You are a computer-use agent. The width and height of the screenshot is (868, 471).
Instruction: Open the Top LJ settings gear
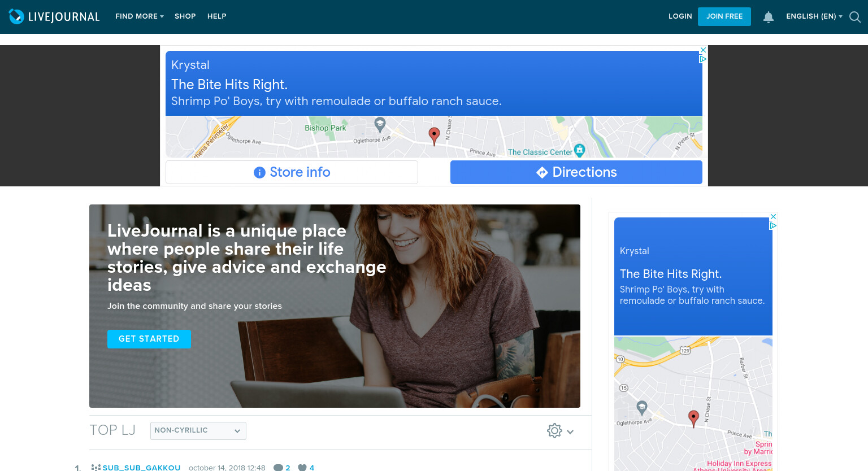point(554,431)
